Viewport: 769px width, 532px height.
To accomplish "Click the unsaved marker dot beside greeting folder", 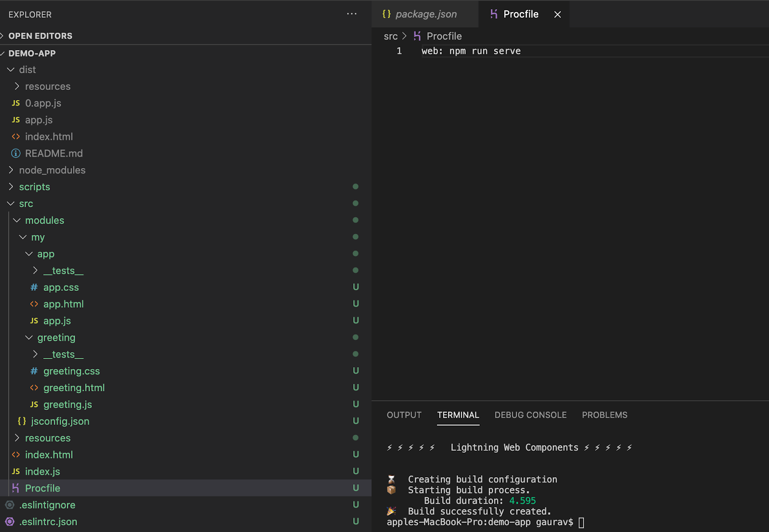I will [x=356, y=337].
